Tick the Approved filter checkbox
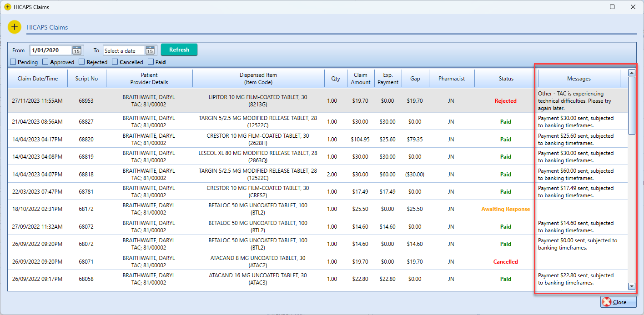644x315 pixels. click(45, 62)
